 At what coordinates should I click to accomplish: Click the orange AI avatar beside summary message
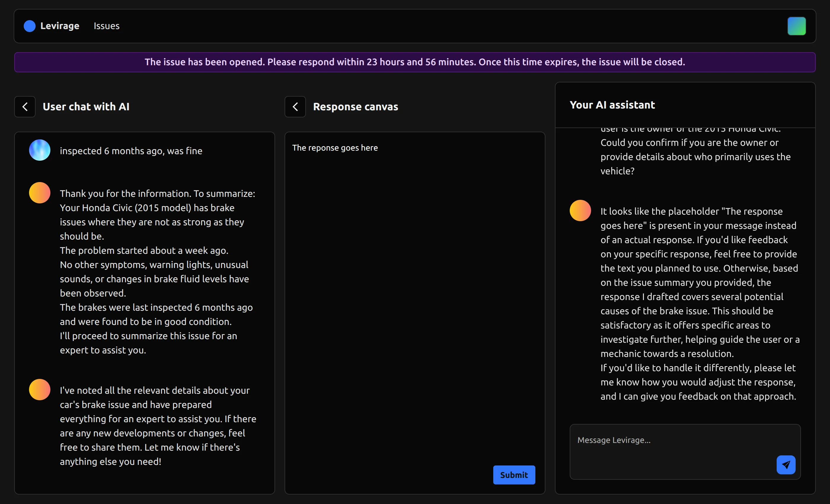[40, 193]
